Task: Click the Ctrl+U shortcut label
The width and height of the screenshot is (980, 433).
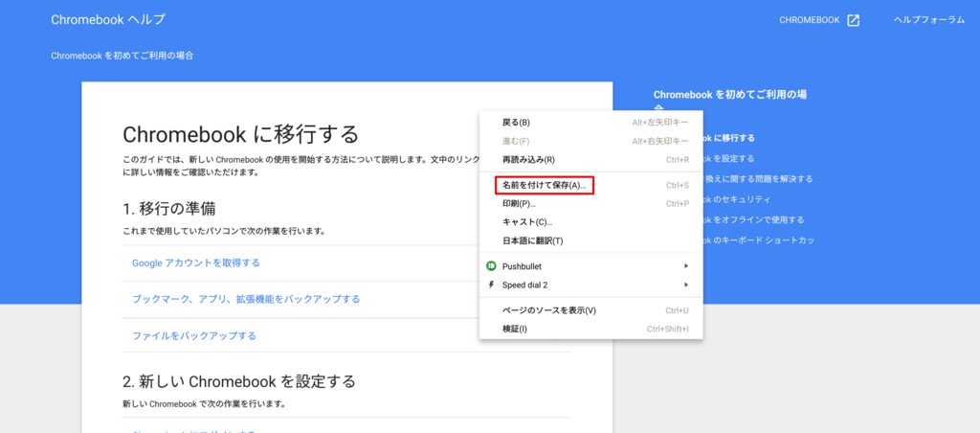Action: (678, 310)
